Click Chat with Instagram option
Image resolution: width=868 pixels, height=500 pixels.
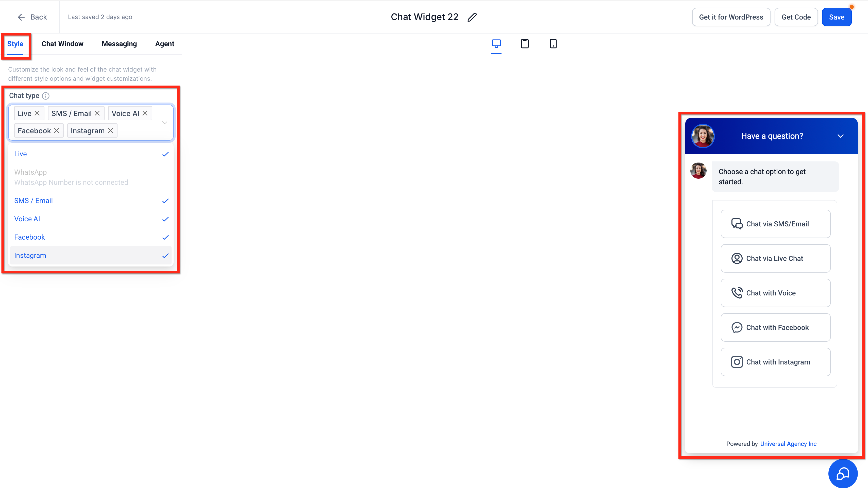(x=775, y=362)
